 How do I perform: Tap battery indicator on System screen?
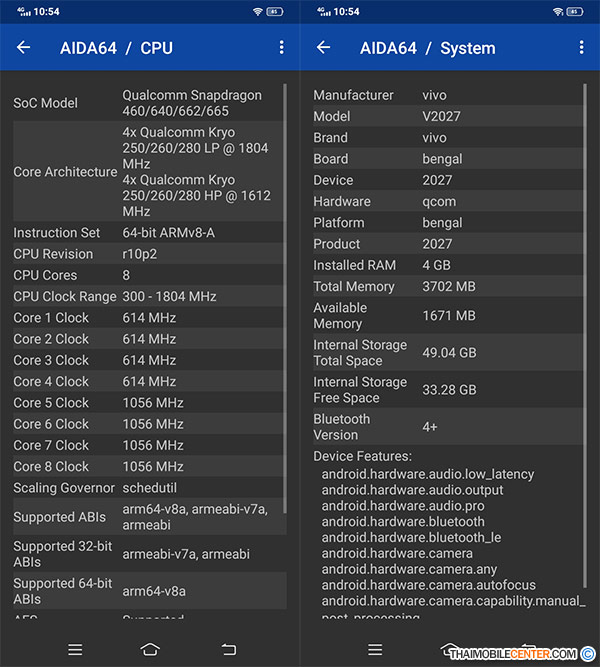575,11
